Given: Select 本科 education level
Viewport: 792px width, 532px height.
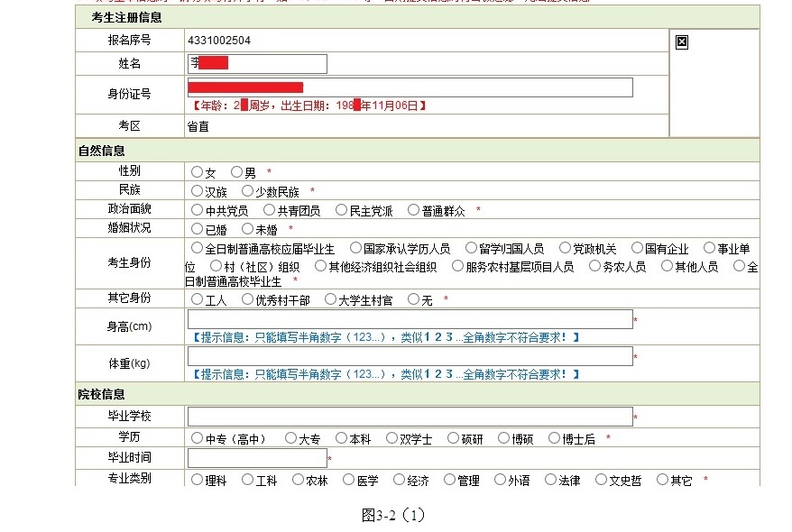Looking at the screenshot, I should 342,438.
